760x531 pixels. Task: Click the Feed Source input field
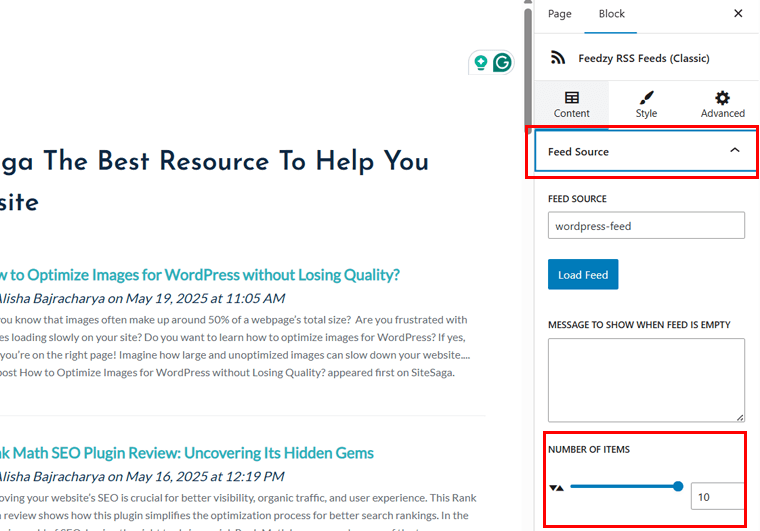[646, 225]
